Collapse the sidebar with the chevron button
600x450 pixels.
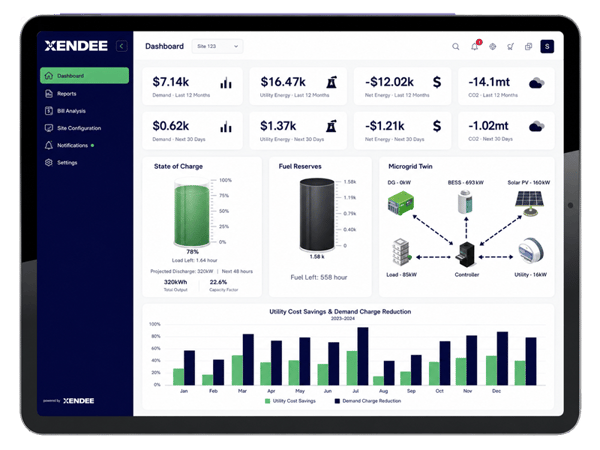[122, 46]
